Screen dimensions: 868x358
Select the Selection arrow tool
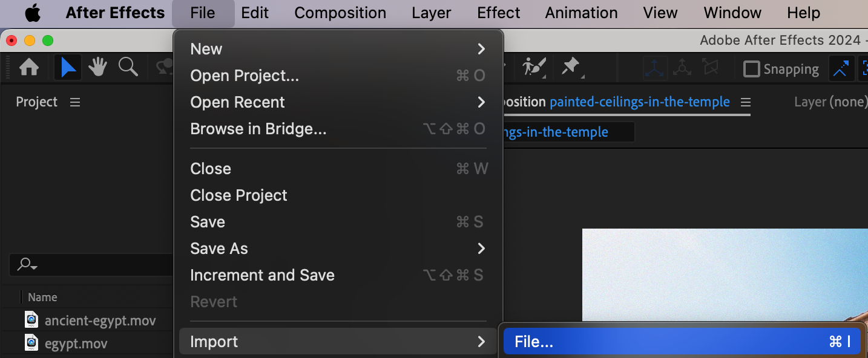tap(68, 68)
